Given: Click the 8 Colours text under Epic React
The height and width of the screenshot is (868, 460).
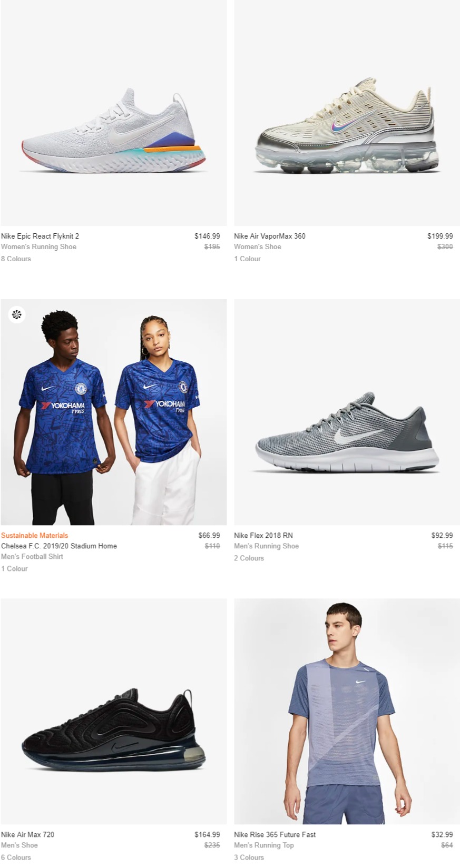Looking at the screenshot, I should [x=16, y=259].
